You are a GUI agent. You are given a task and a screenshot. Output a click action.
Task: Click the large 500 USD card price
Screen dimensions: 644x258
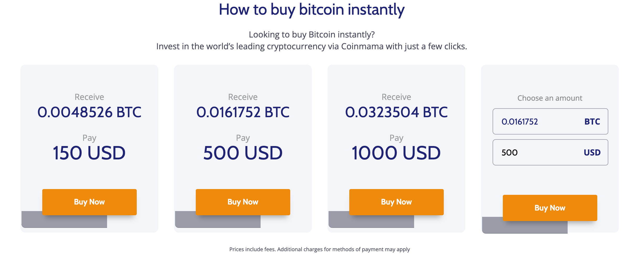point(243,153)
